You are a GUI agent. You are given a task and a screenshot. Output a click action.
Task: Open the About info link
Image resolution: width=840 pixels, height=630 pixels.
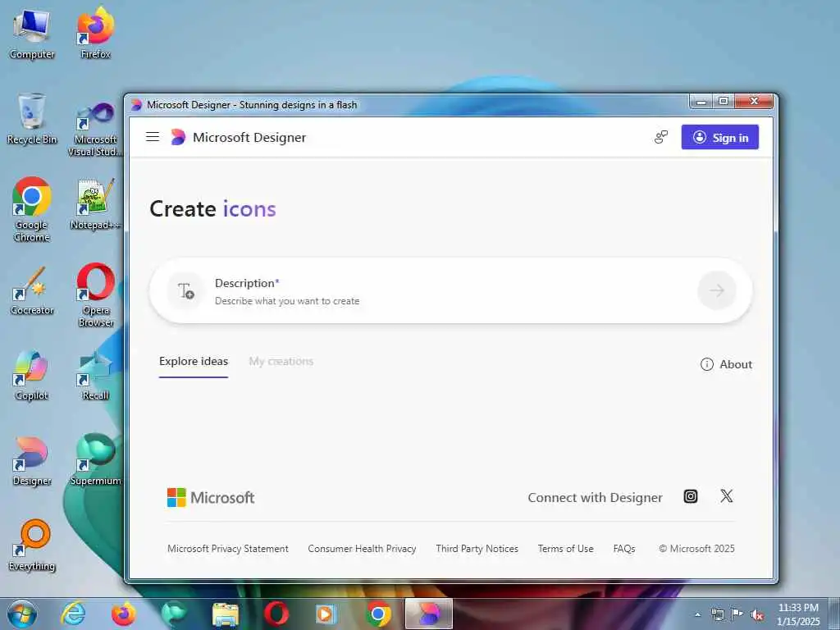pyautogui.click(x=726, y=364)
